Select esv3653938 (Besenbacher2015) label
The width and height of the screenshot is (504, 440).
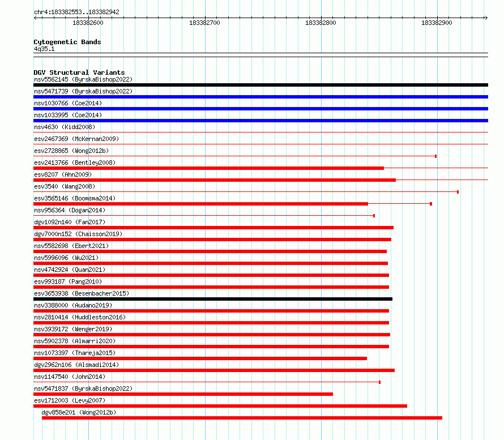pyautogui.click(x=82, y=293)
